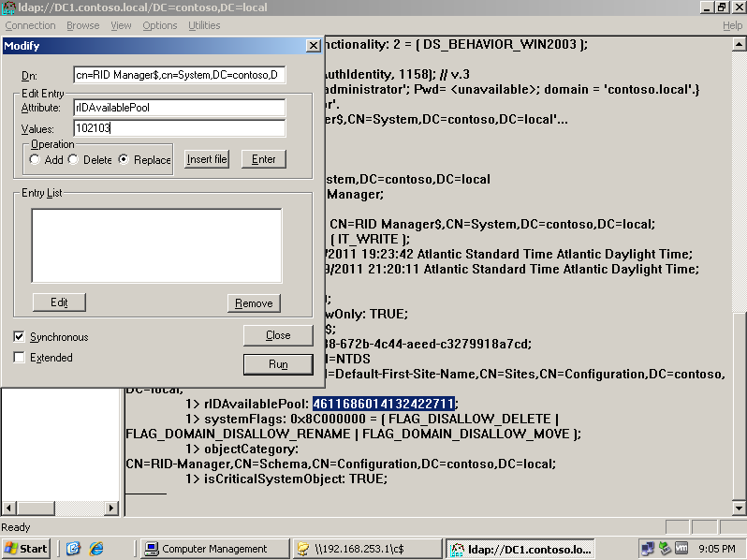Viewport: 747px width, 560px height.
Task: Click the 9:05 PM system clock
Action: 716,549
